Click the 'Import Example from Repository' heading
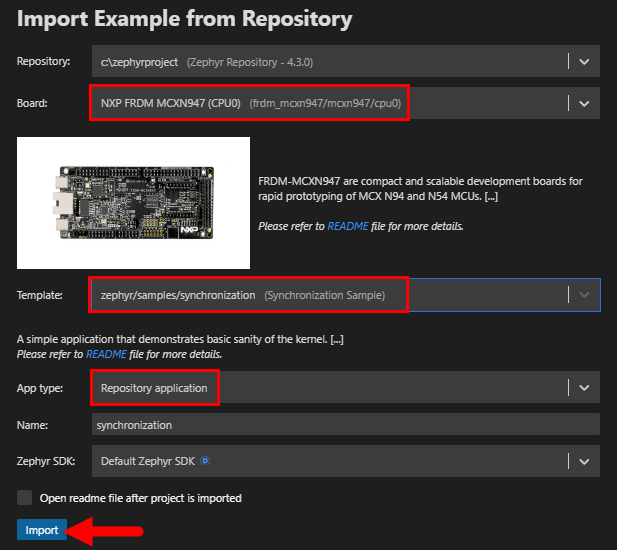617x550 pixels. coord(184,19)
